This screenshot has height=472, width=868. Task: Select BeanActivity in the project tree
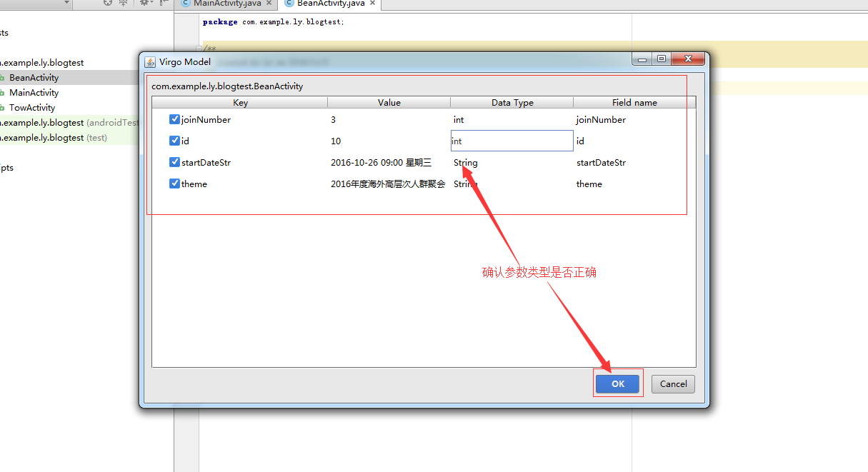click(34, 77)
